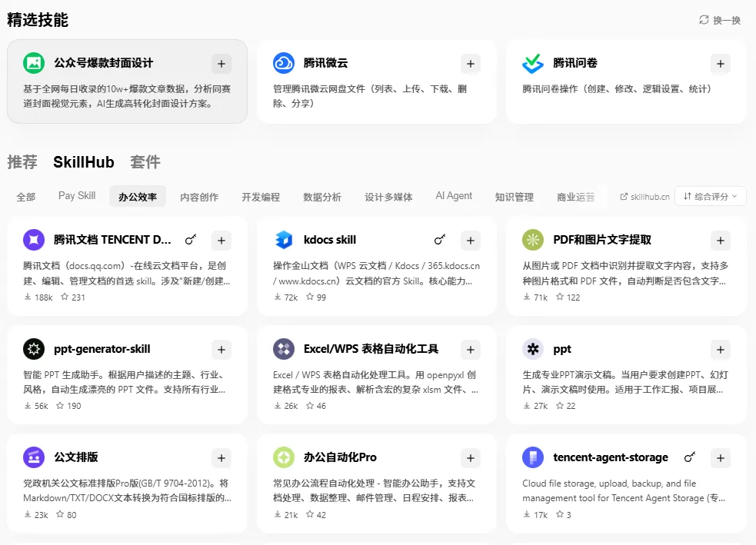Add the Excel/WPS 表格自动化工具 skill
The width and height of the screenshot is (756, 545).
pyautogui.click(x=471, y=350)
